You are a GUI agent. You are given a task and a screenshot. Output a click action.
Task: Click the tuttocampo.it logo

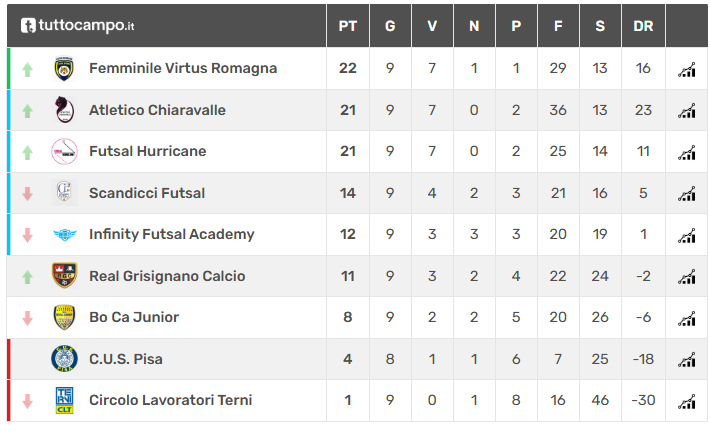[77, 25]
